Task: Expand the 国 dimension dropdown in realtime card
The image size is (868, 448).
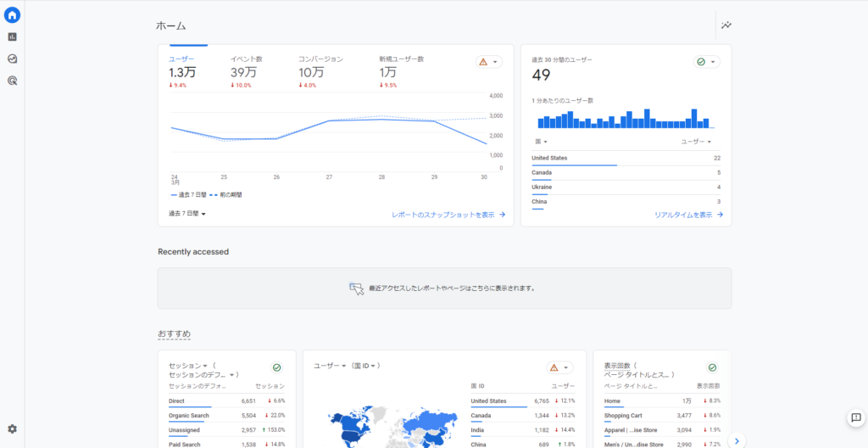Action: (542, 142)
